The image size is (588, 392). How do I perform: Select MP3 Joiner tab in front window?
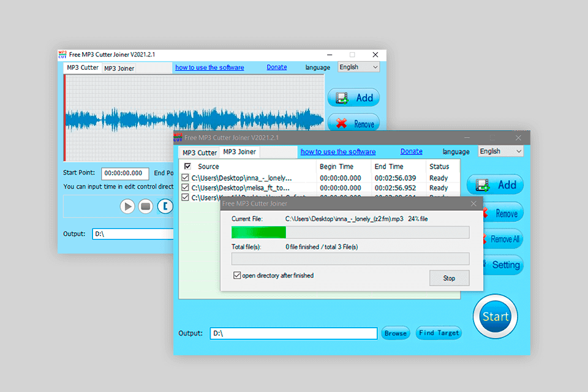(239, 151)
